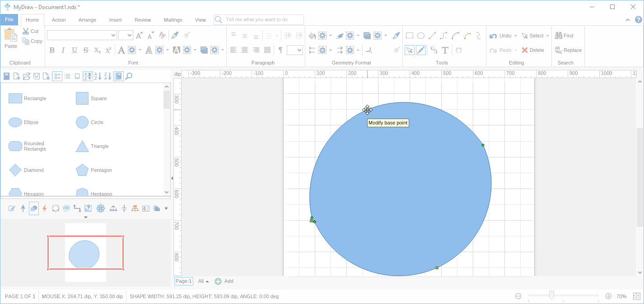Open the callouts speech bubble category
The width and height of the screenshot is (644, 304).
tap(66, 208)
